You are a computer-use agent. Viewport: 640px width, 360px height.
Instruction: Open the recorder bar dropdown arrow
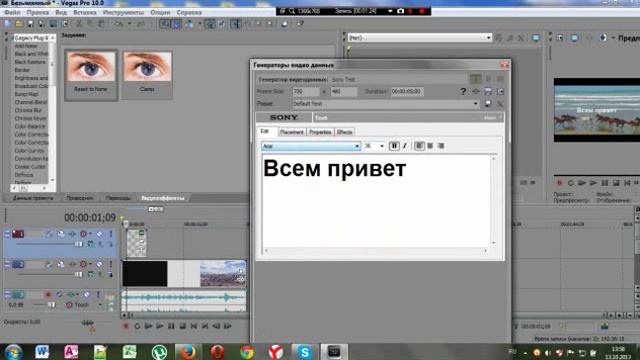pos(390,11)
